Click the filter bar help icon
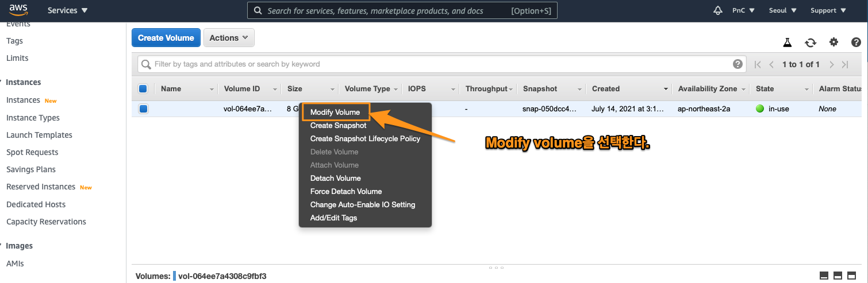This screenshot has width=868, height=283. click(738, 64)
